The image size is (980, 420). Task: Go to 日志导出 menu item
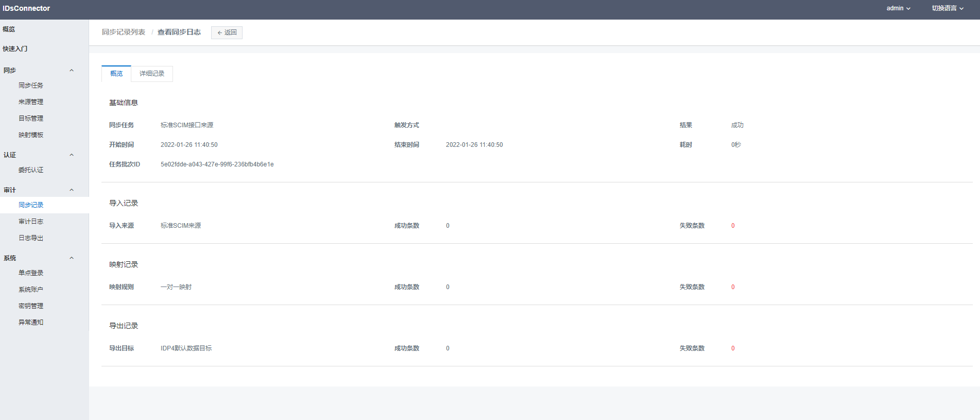point(31,238)
